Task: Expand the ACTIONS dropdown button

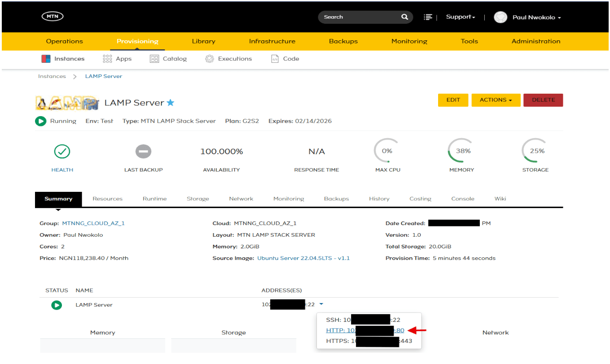Action: coord(496,100)
